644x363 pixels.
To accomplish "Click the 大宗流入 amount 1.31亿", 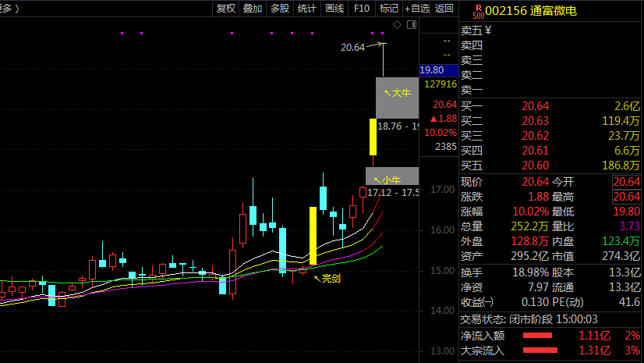I will coord(594,351).
